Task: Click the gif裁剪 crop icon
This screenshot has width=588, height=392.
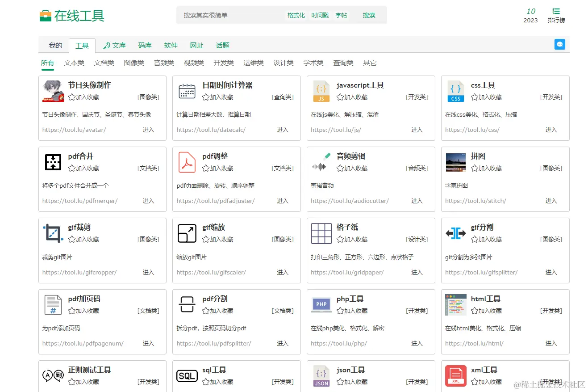Action: pyautogui.click(x=53, y=233)
